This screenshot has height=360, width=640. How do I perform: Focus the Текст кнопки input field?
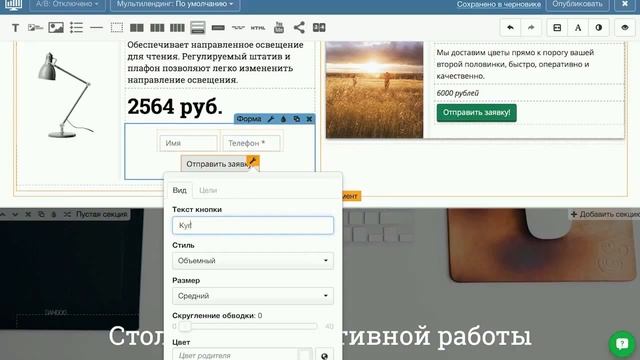[253, 225]
